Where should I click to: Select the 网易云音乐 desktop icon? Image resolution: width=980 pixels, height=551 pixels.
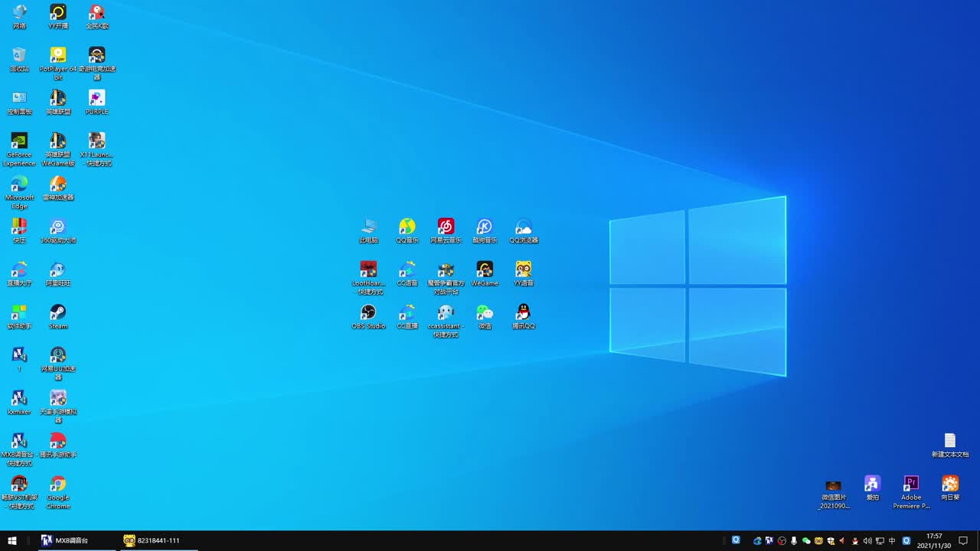pyautogui.click(x=446, y=231)
